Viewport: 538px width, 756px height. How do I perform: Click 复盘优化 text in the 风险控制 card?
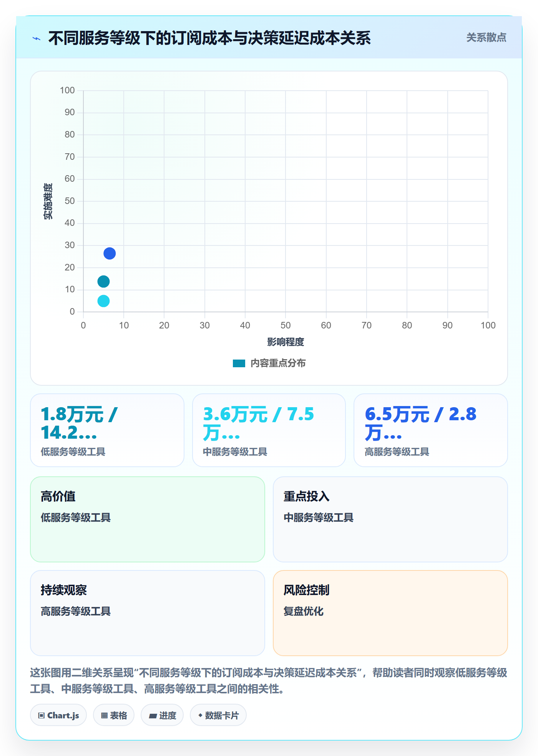click(x=304, y=611)
